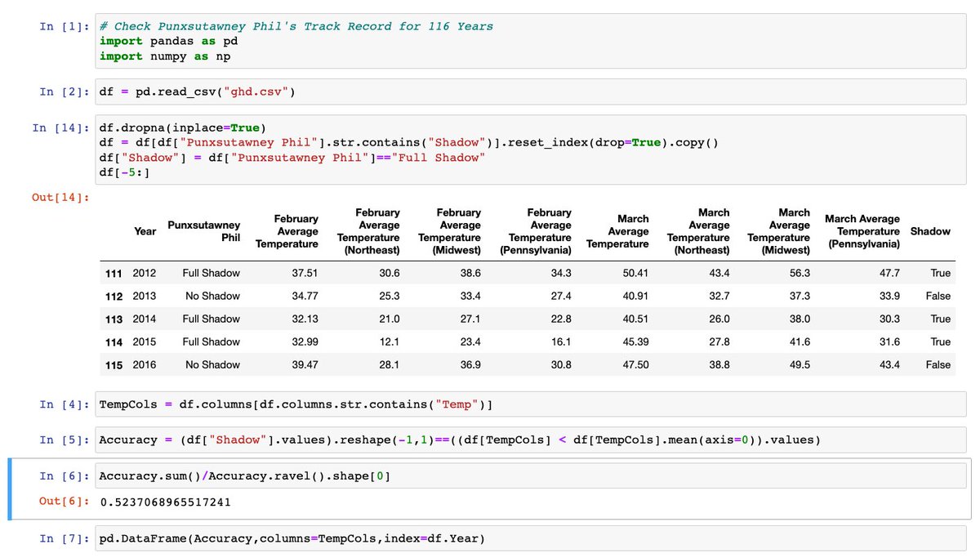
Task: Click the TempCols definition code cell
Action: coord(532,404)
